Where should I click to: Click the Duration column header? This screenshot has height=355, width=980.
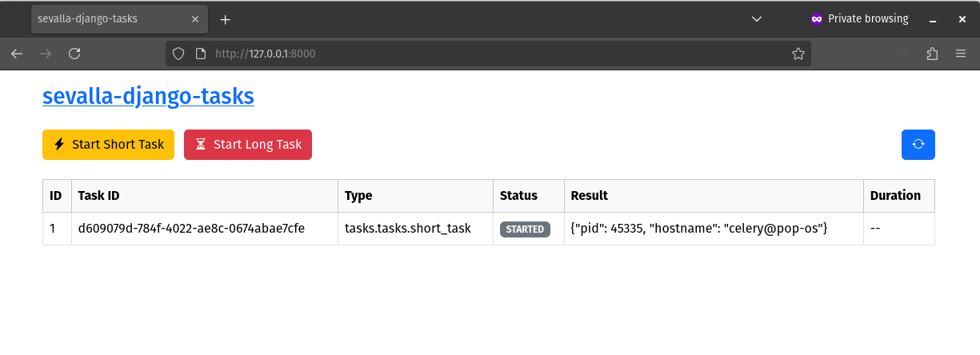pos(899,196)
